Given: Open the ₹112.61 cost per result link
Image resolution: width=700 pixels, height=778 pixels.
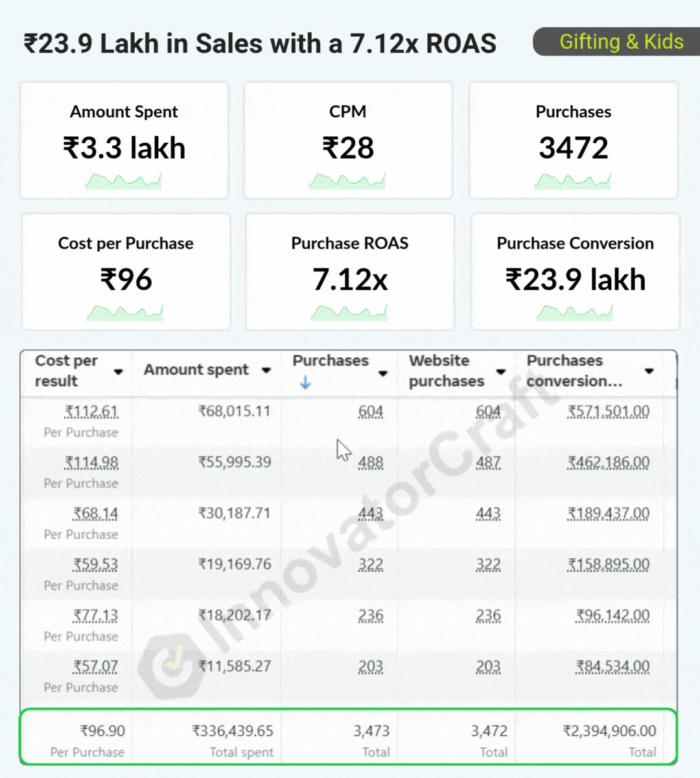Looking at the screenshot, I should (91, 412).
